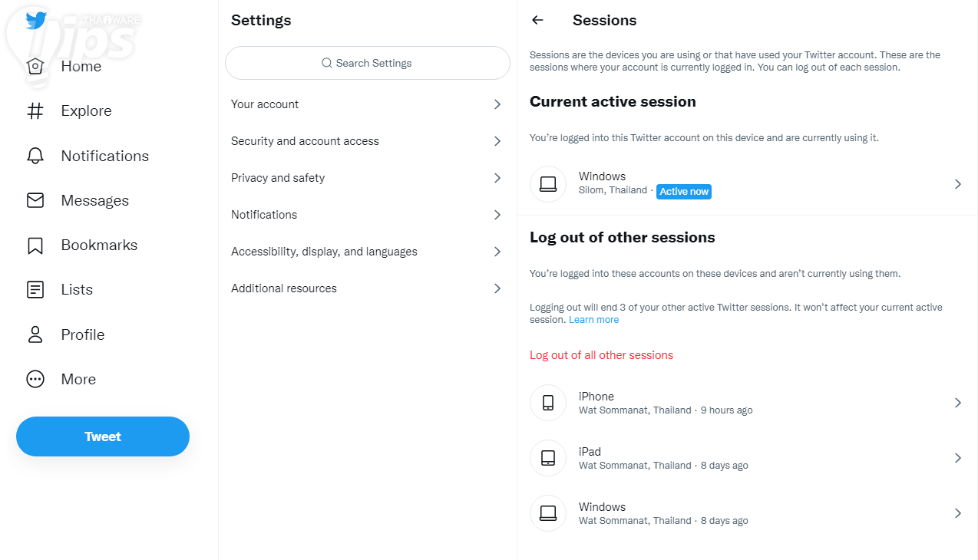Screen dimensions: 978x560
Task: Open the More circle-dots icon
Action: click(35, 379)
